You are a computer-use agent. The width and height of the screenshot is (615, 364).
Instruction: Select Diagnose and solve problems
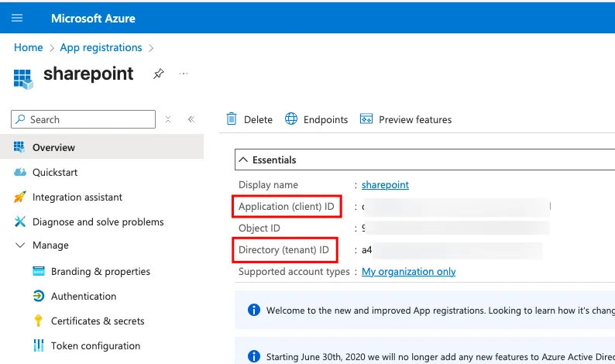coord(98,221)
